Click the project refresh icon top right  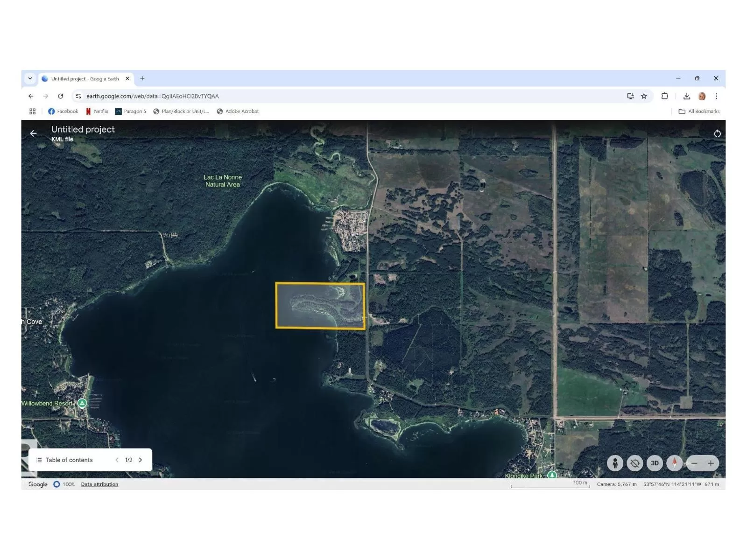(717, 133)
